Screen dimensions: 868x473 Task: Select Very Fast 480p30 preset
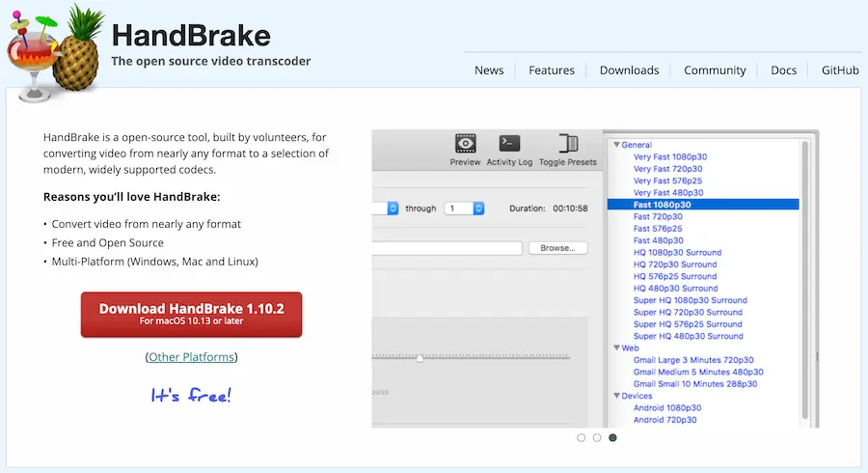pos(668,193)
